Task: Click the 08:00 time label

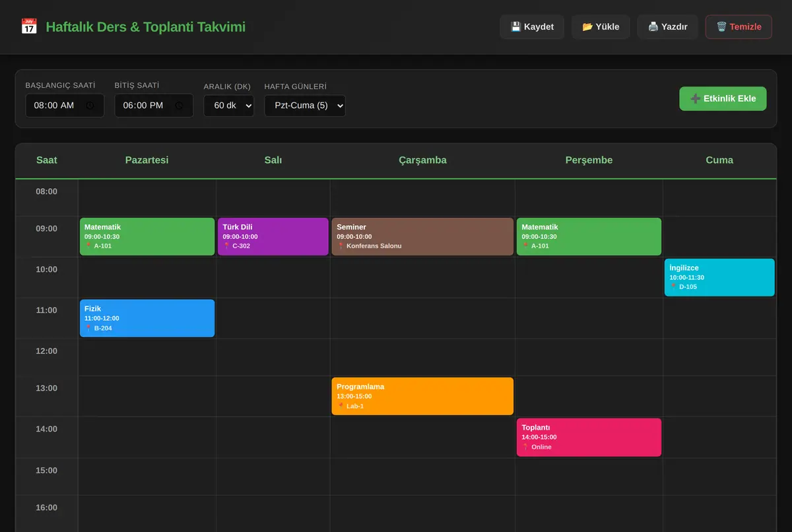Action: (47, 191)
